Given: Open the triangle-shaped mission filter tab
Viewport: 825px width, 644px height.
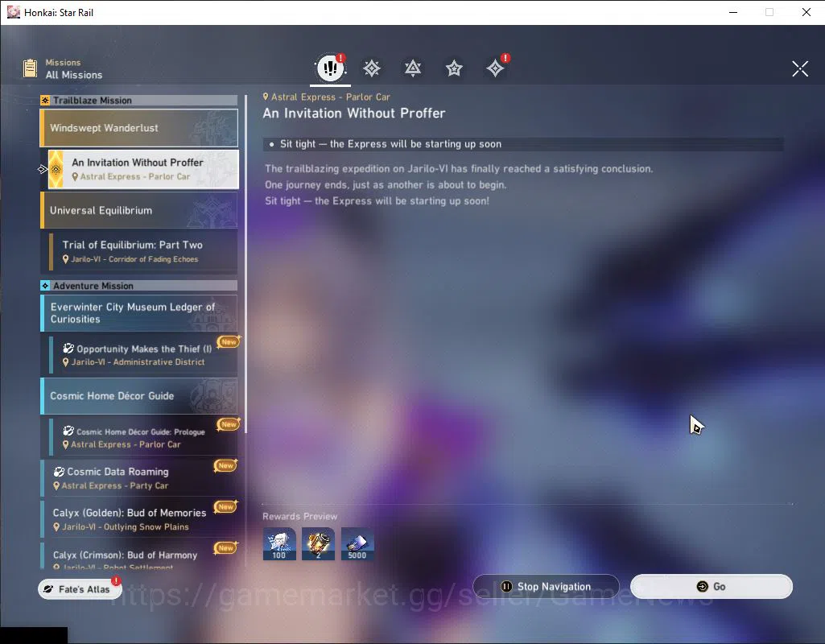Looking at the screenshot, I should pos(412,68).
